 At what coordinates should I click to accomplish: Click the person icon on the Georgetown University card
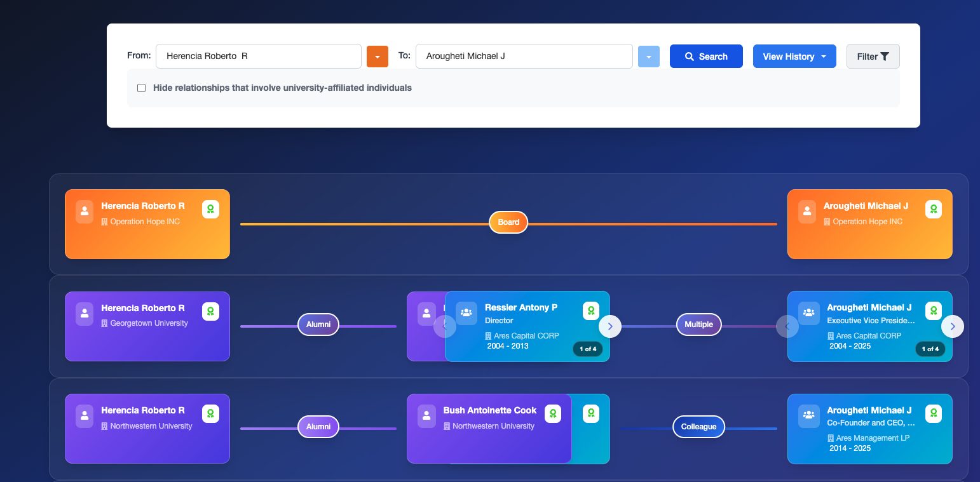[x=85, y=314]
